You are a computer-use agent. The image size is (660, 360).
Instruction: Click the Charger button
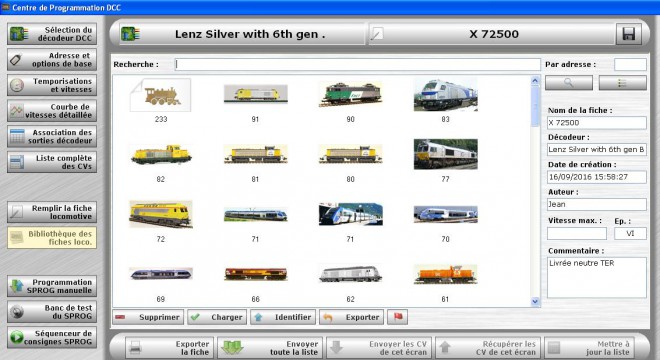217,317
